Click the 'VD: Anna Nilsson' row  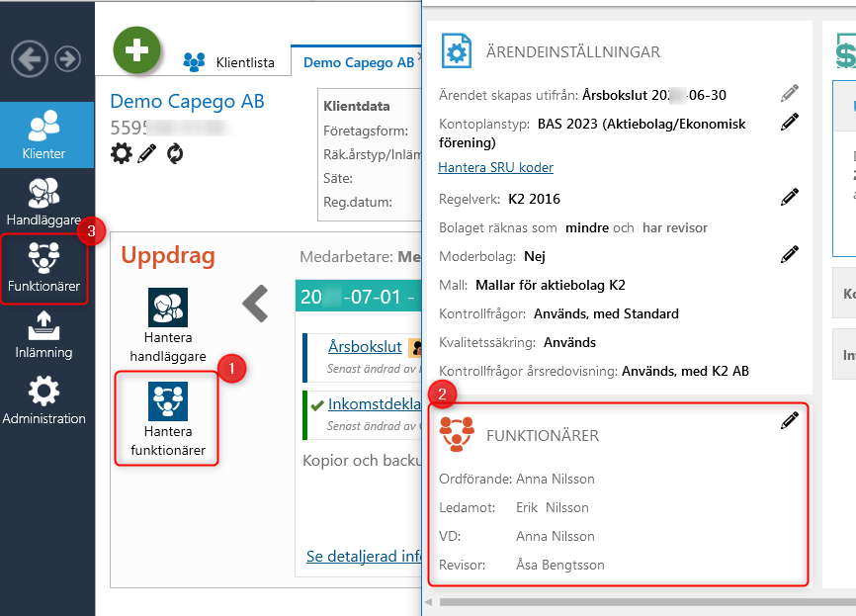point(516,536)
